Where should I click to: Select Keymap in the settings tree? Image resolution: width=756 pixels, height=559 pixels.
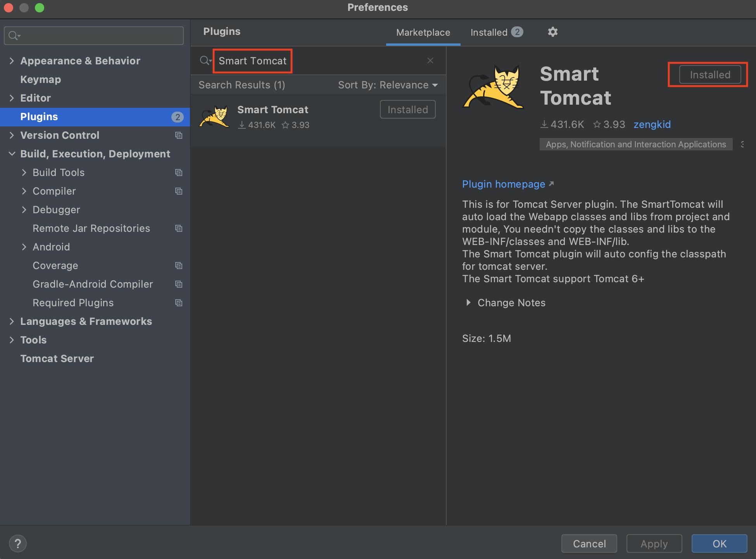tap(41, 79)
